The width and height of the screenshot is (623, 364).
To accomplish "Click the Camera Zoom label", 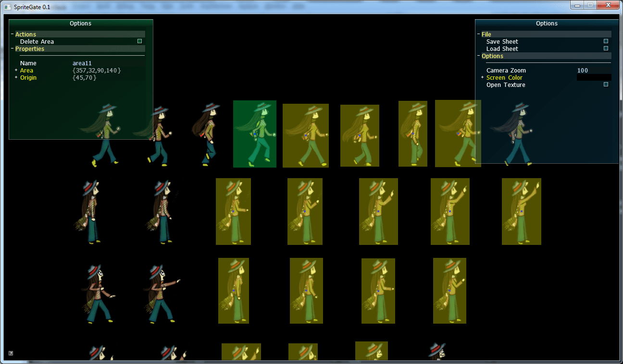I will (506, 71).
